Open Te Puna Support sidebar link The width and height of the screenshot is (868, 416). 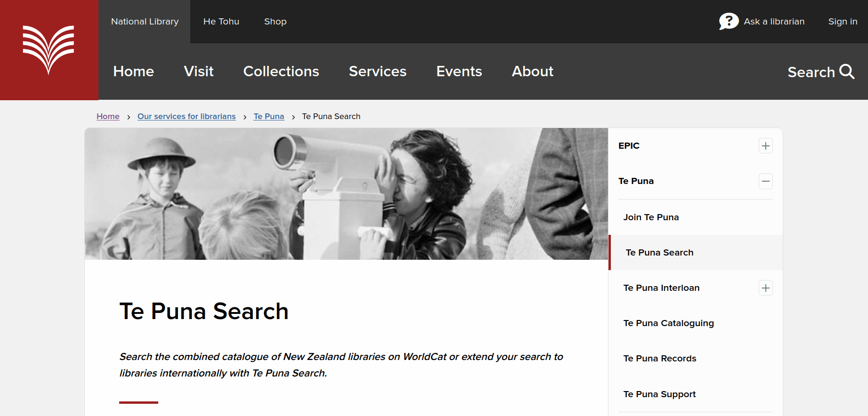(x=659, y=394)
